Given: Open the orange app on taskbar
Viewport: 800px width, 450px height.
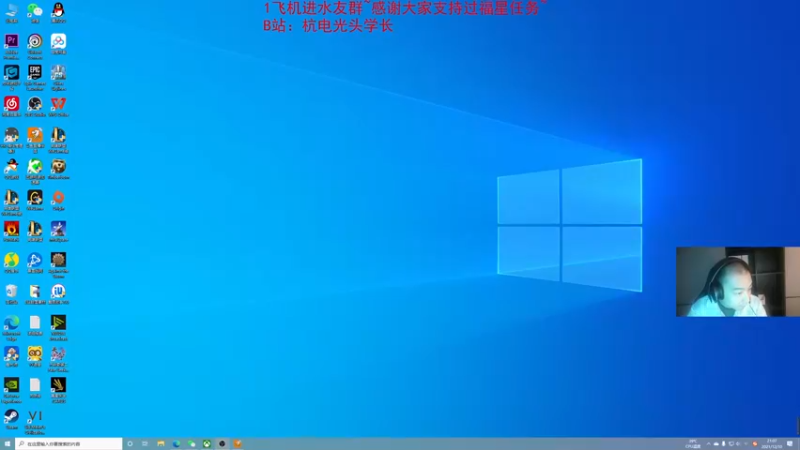Looking at the screenshot, I should (x=237, y=444).
